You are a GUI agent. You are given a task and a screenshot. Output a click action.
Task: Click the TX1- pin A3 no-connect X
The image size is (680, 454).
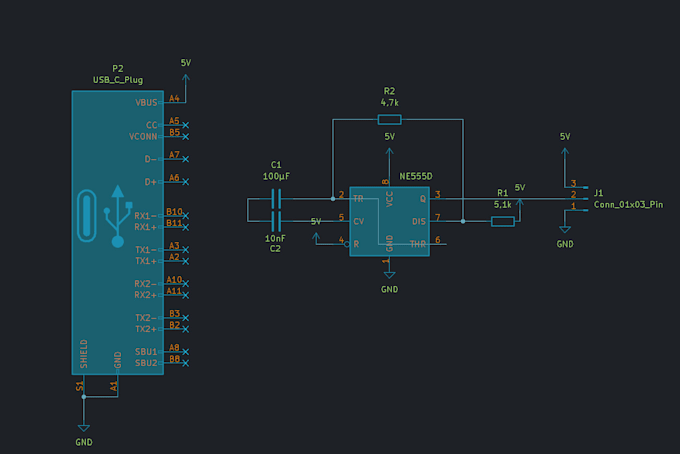186,250
